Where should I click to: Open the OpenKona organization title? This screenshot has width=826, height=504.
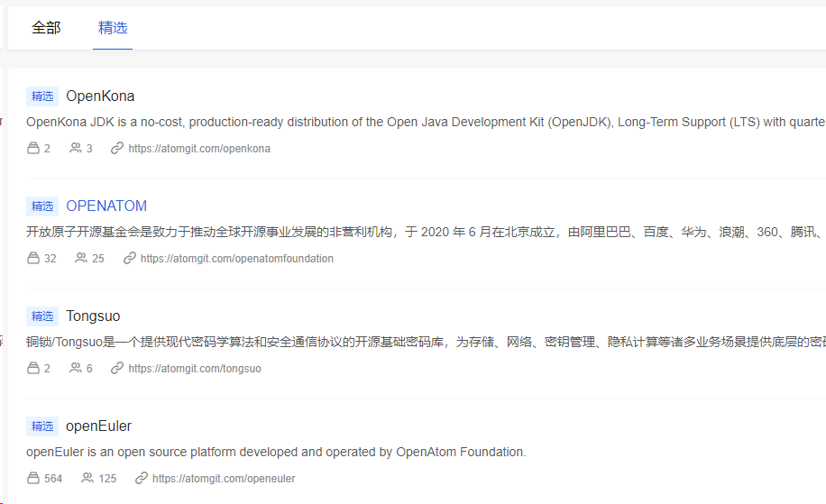point(100,96)
